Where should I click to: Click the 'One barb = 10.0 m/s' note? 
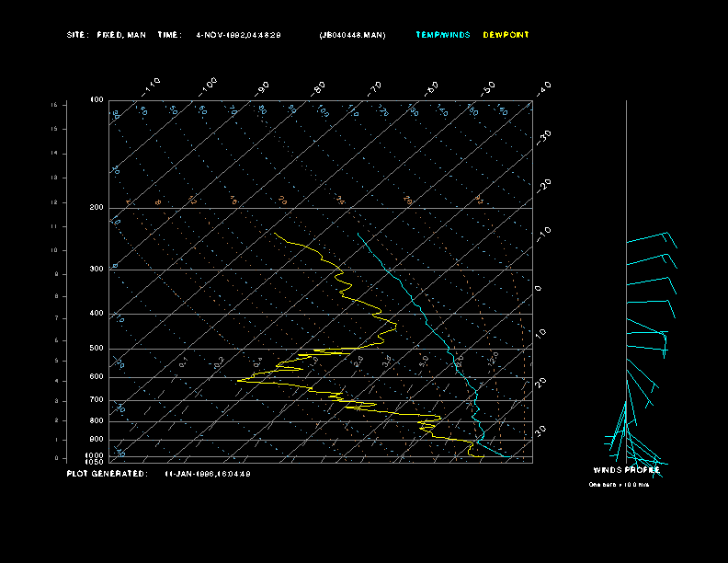pyautogui.click(x=619, y=485)
